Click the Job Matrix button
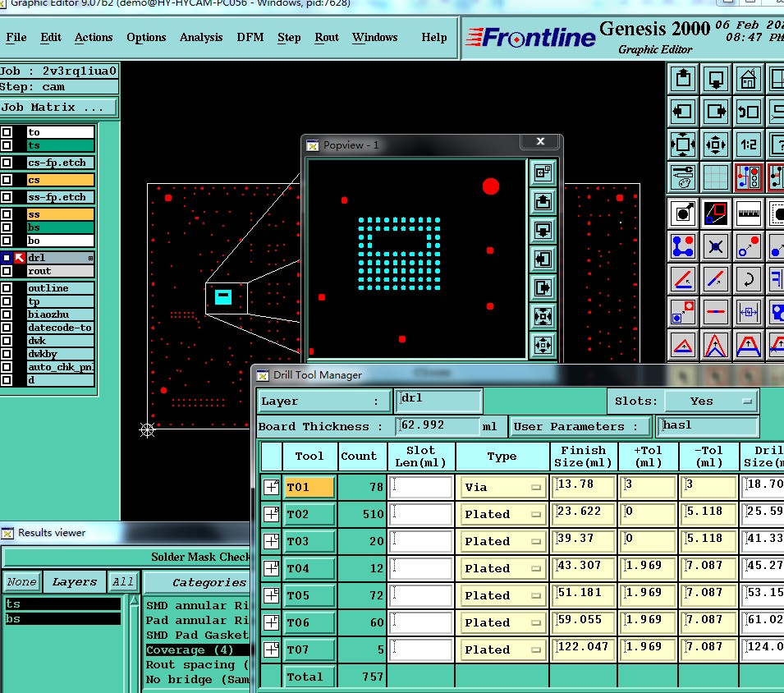Image resolution: width=784 pixels, height=693 pixels. 58,107
